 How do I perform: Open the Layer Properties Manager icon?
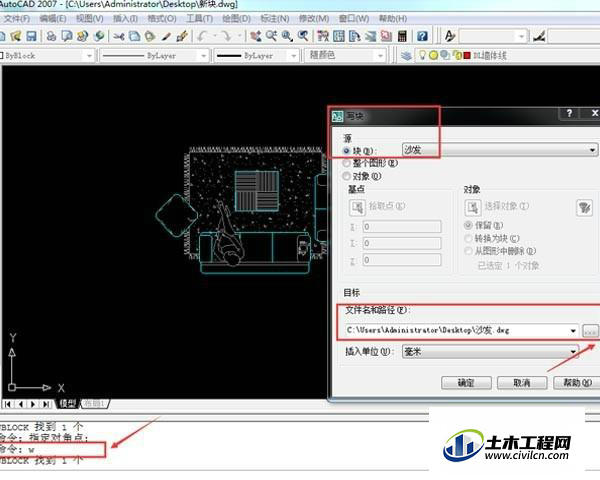[406, 56]
